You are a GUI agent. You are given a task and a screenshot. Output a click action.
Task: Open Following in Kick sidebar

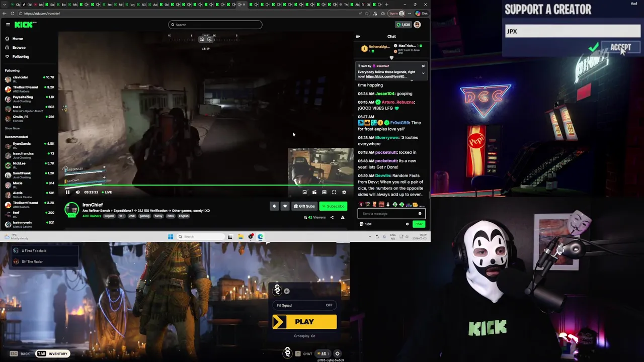tap(17, 57)
